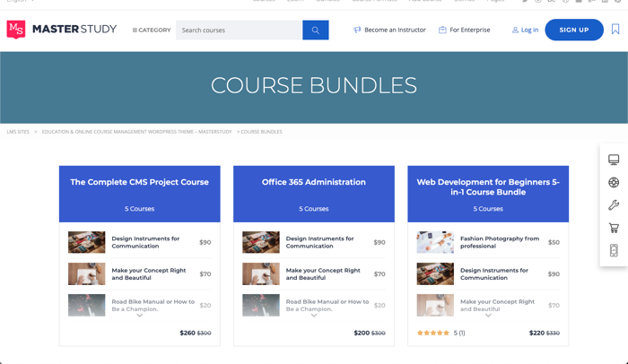Screen dimensions: 628x364
Task: Open For Enterprise link
Action: point(470,30)
